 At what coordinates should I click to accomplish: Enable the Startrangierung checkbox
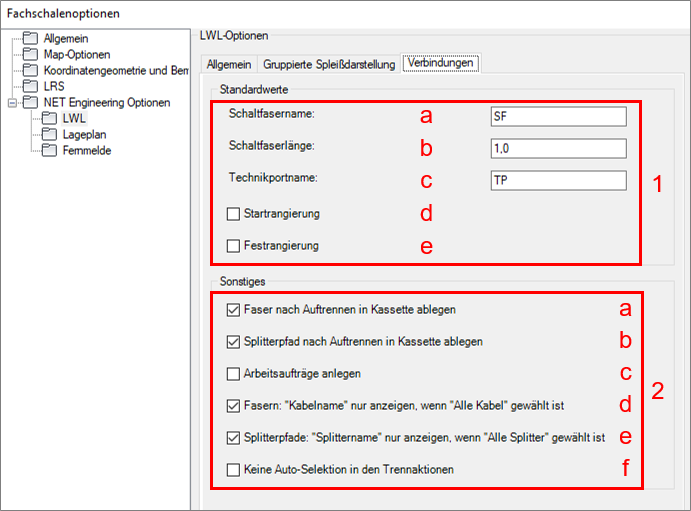(234, 214)
